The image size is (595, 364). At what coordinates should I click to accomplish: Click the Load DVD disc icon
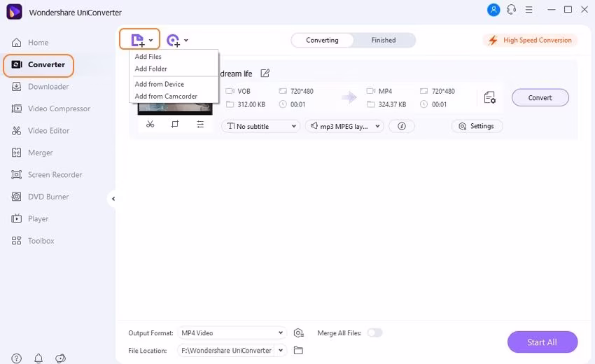[x=173, y=40]
